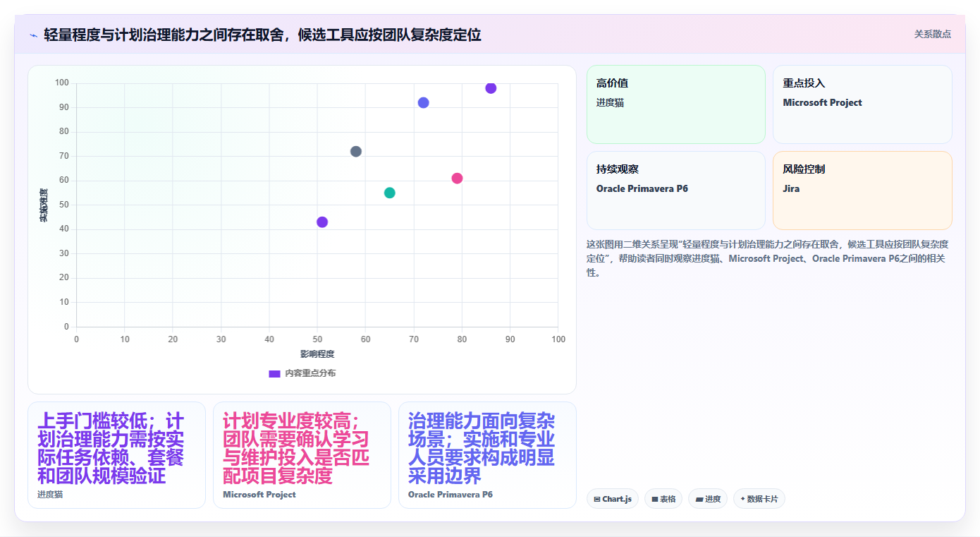Click the 数据卡片 tag chip

tap(759, 499)
